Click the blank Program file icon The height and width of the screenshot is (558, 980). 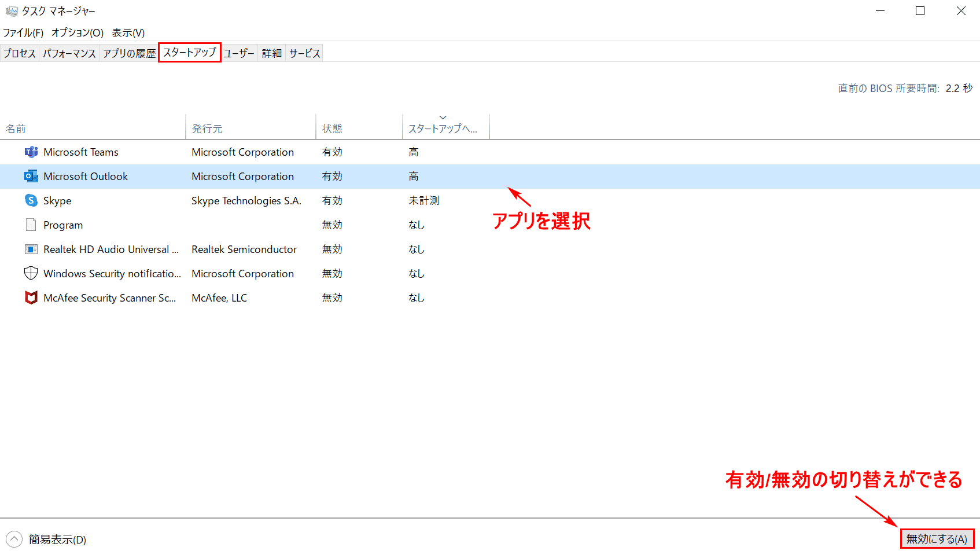point(31,225)
